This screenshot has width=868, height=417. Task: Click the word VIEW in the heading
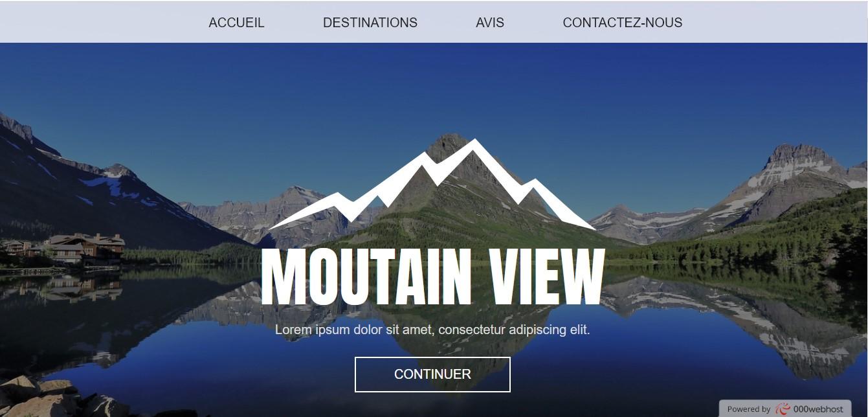coord(548,277)
